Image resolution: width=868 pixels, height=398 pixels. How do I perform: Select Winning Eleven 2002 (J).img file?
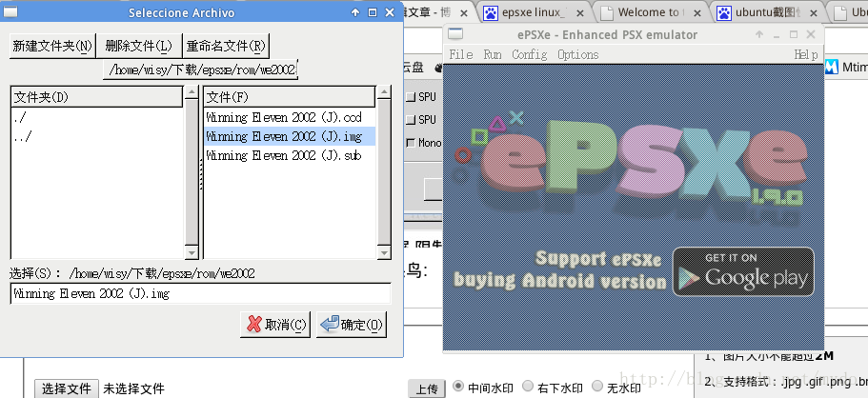pos(290,136)
